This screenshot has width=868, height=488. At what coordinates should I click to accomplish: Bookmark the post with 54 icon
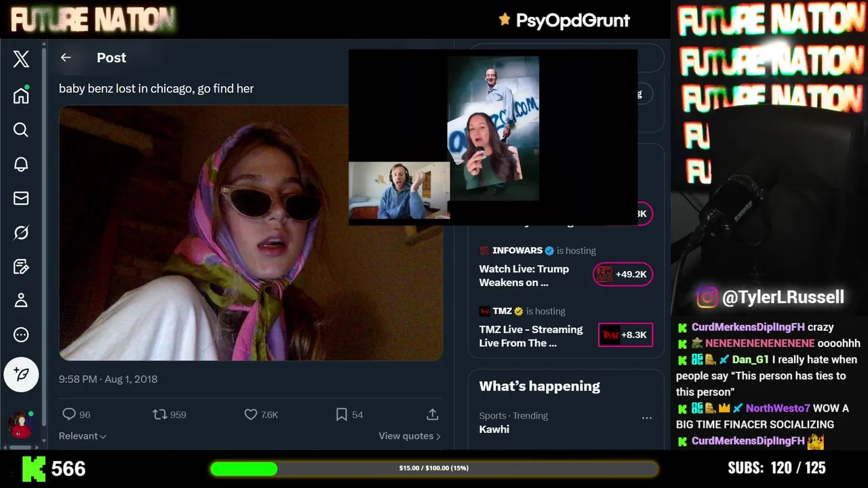pyautogui.click(x=342, y=414)
